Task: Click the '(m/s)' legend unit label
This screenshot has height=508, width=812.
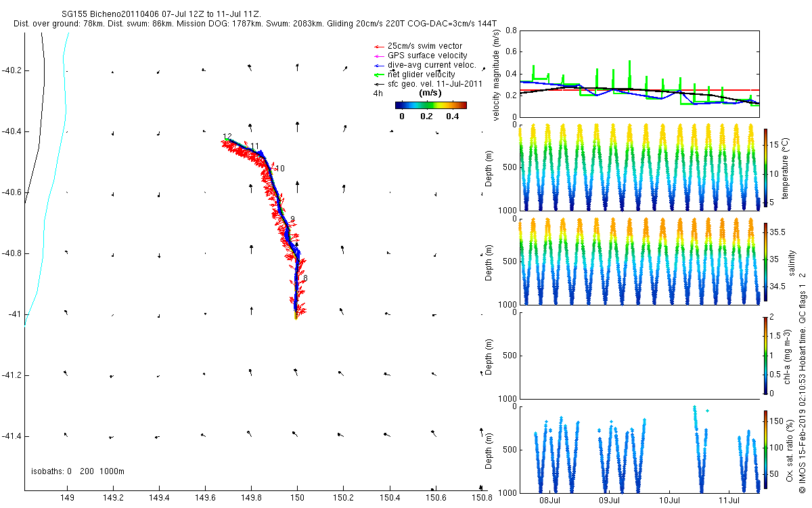Action: [x=431, y=93]
